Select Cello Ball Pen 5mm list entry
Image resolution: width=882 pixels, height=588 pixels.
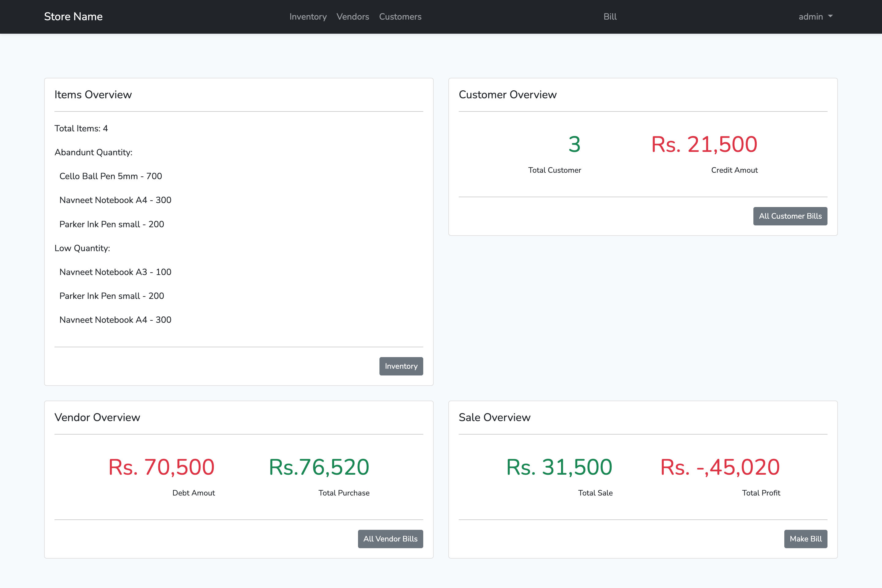111,176
